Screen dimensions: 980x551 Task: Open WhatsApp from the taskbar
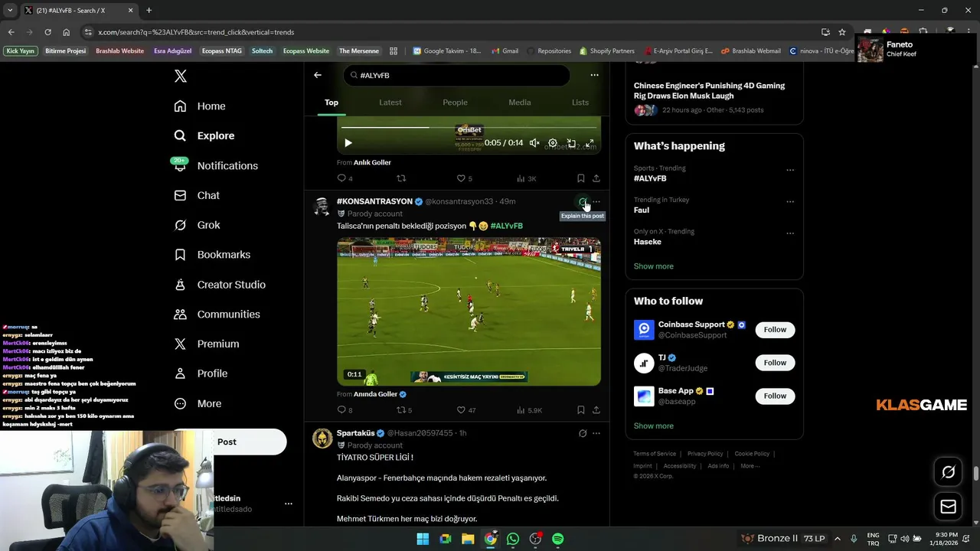pyautogui.click(x=513, y=539)
